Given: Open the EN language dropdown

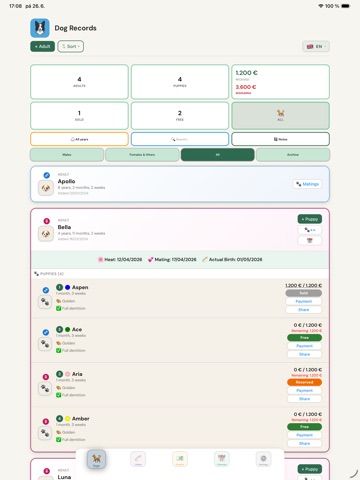Looking at the screenshot, I should [316, 46].
